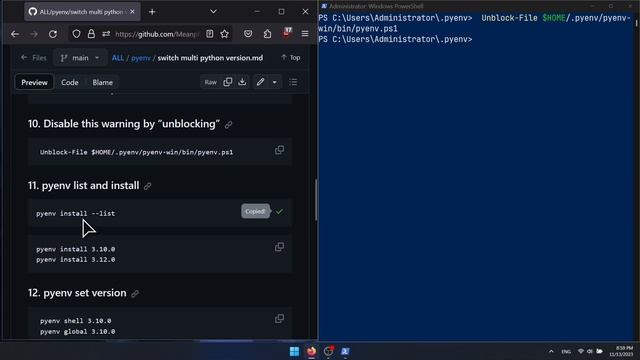The image size is (640, 360).
Task: Open the Files side panel
Action: 34,58
